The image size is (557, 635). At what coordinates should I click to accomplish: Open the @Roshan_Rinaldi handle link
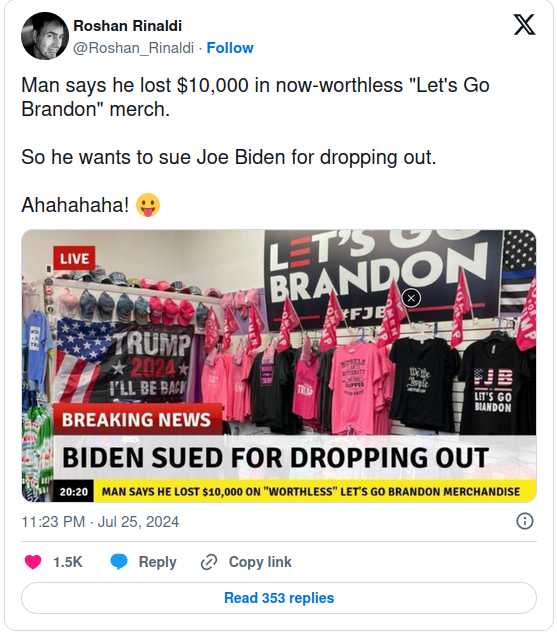(134, 48)
